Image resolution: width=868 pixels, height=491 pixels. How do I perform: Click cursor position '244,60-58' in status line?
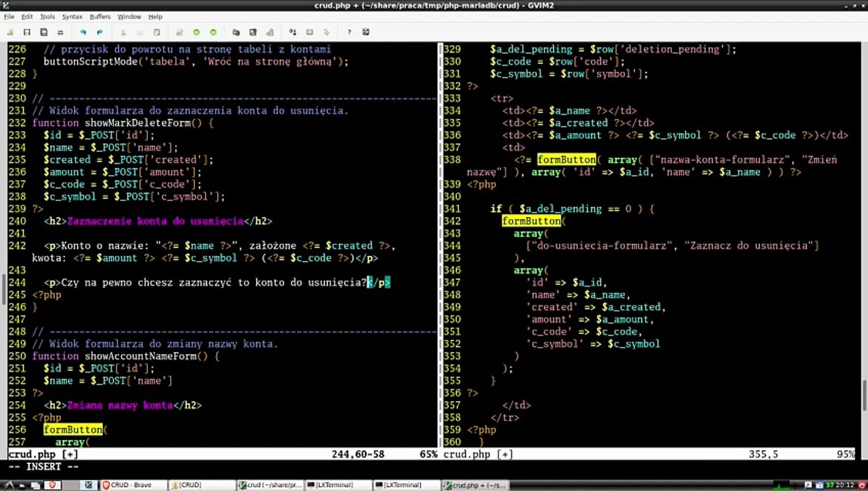[x=358, y=454]
